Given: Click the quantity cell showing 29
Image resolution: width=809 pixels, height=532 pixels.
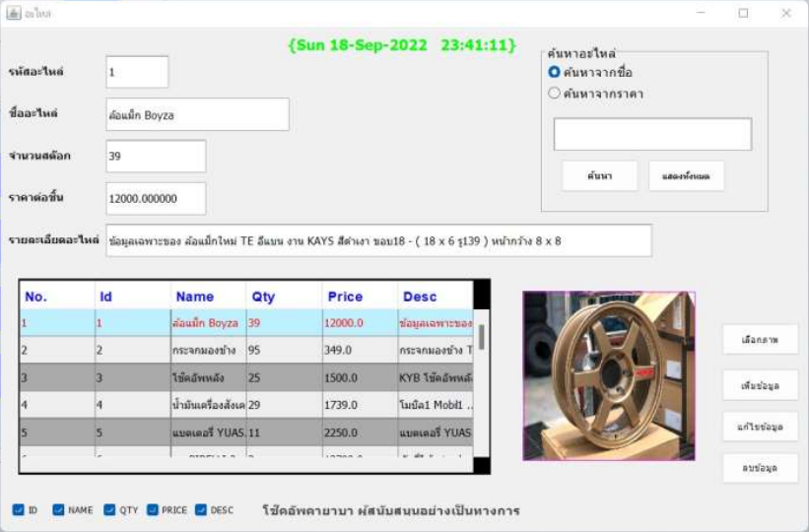Looking at the screenshot, I should [x=285, y=405].
